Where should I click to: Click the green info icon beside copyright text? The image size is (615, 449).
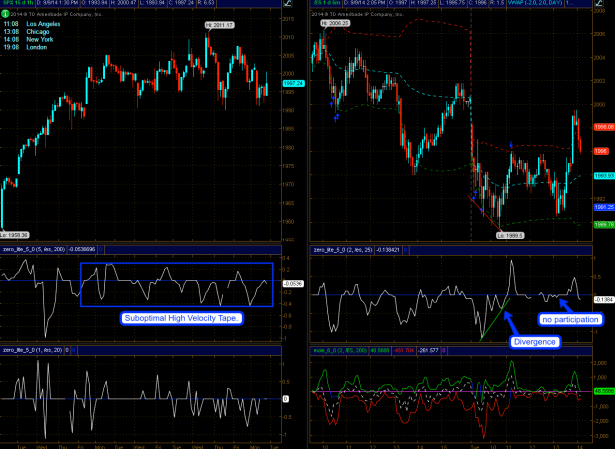[5, 14]
